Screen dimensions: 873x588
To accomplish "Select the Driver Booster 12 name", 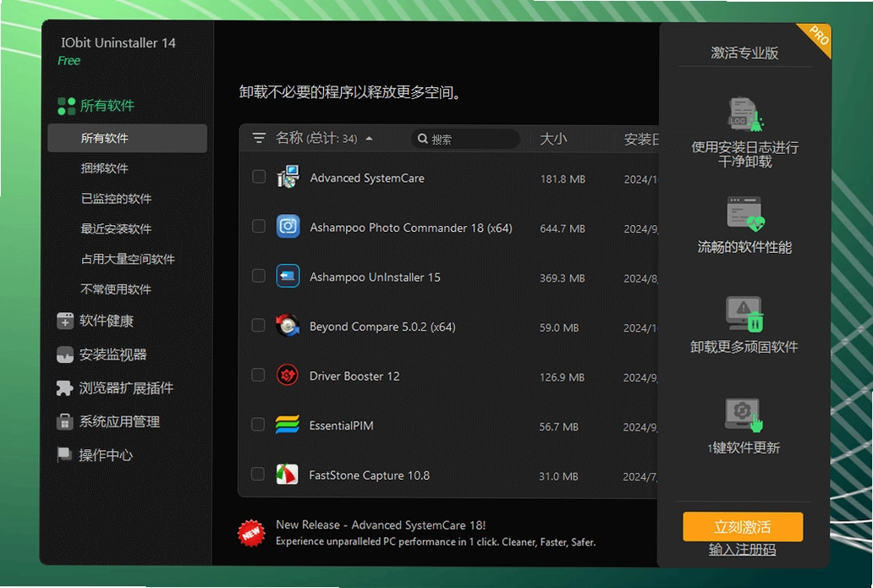I will pos(354,376).
